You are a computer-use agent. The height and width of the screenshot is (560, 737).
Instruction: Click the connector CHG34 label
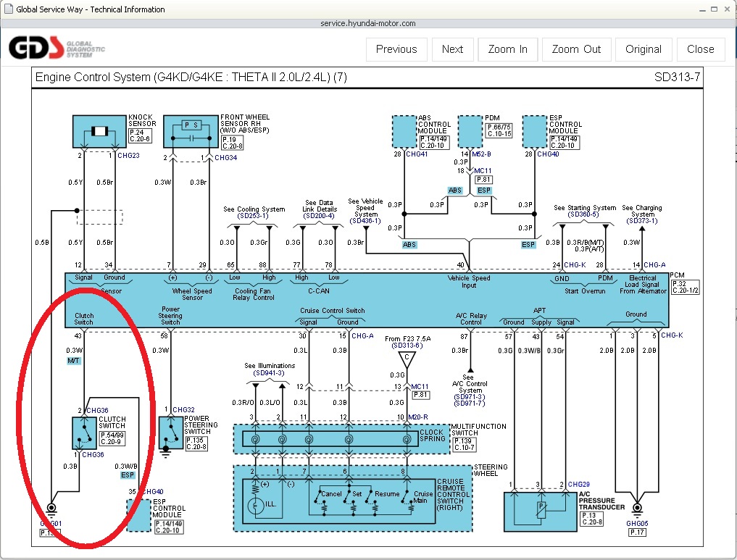pyautogui.click(x=225, y=158)
